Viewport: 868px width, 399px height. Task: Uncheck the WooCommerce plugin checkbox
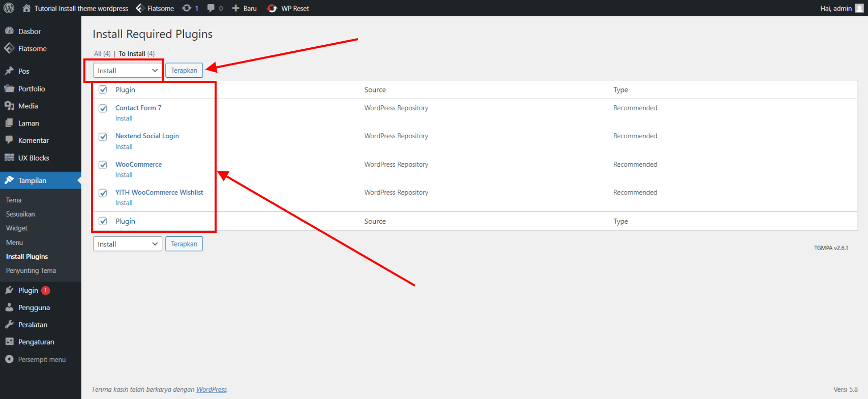[103, 165]
